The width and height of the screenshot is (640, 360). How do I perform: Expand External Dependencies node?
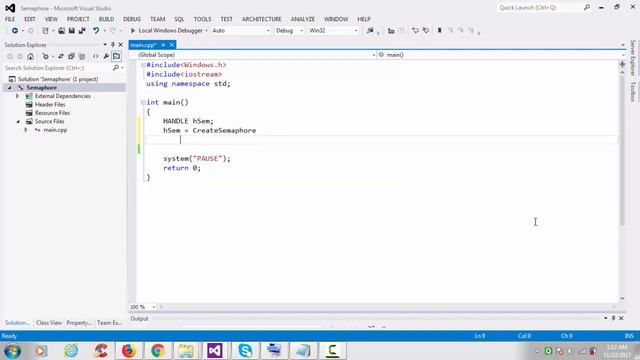pyautogui.click(x=18, y=96)
